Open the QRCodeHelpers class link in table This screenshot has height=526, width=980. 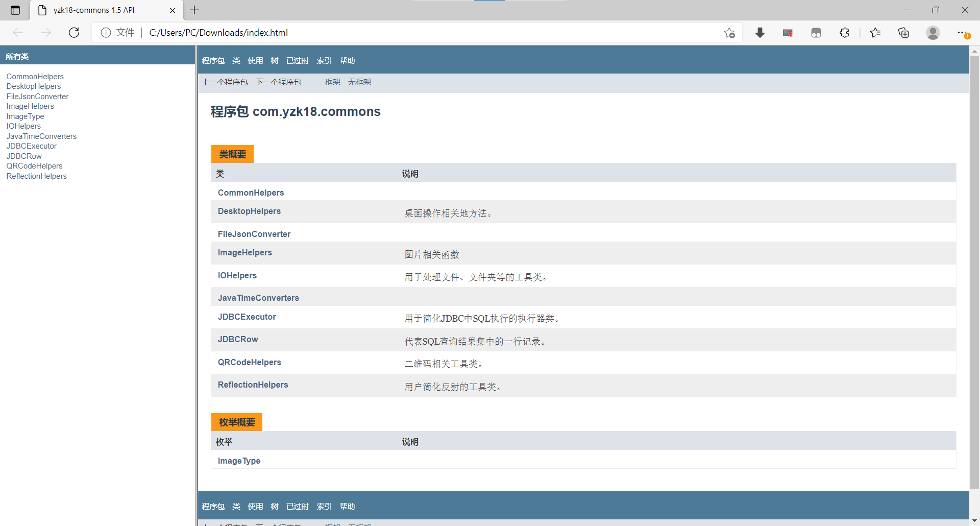click(249, 362)
